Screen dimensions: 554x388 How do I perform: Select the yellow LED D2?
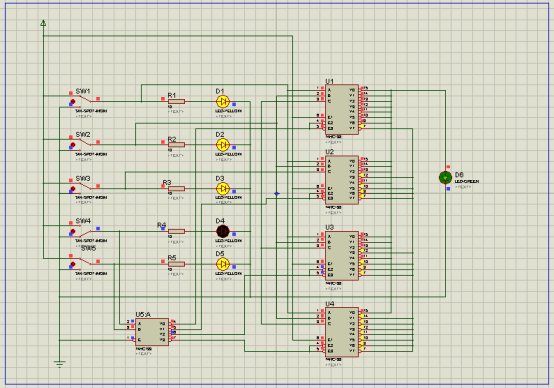click(x=223, y=145)
